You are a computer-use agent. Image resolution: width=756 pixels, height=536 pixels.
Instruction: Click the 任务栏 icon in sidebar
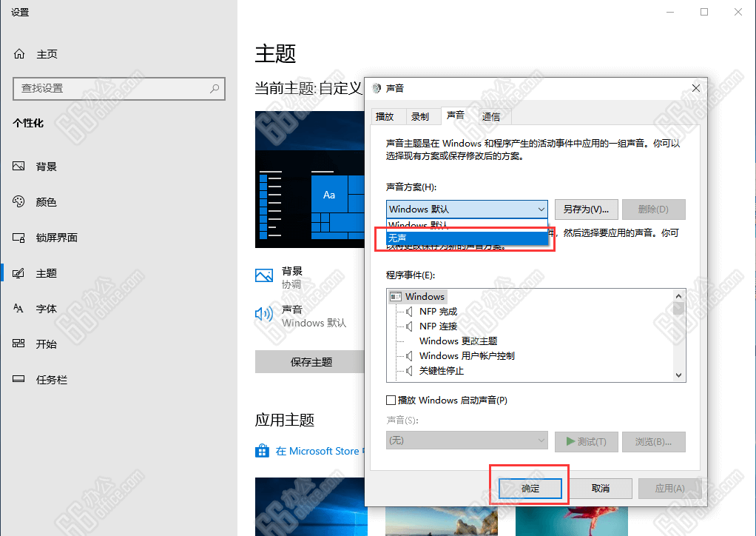coord(18,379)
